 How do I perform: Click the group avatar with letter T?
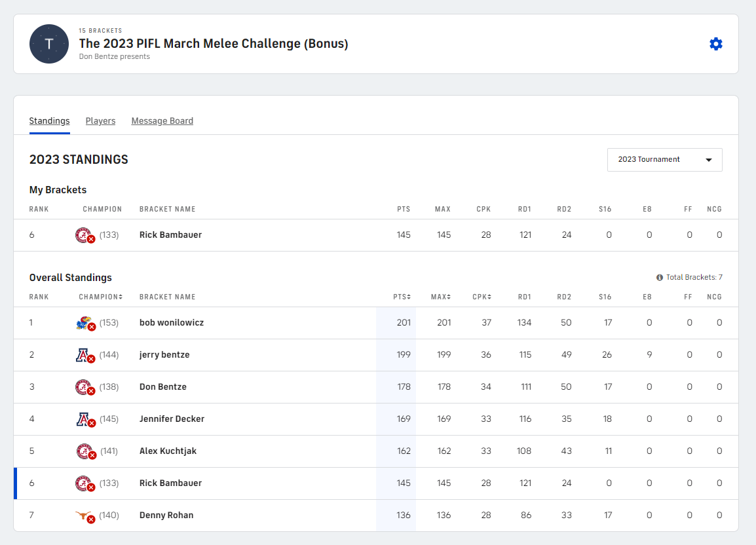point(49,44)
